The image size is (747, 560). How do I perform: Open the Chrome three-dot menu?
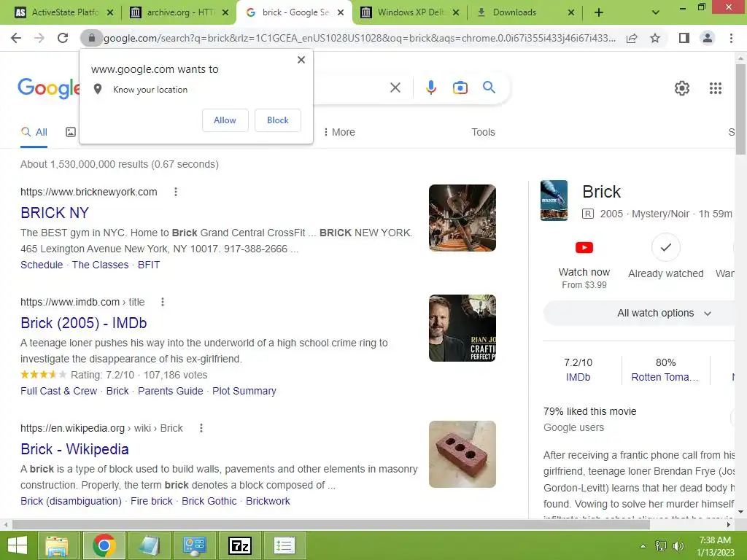tap(731, 38)
